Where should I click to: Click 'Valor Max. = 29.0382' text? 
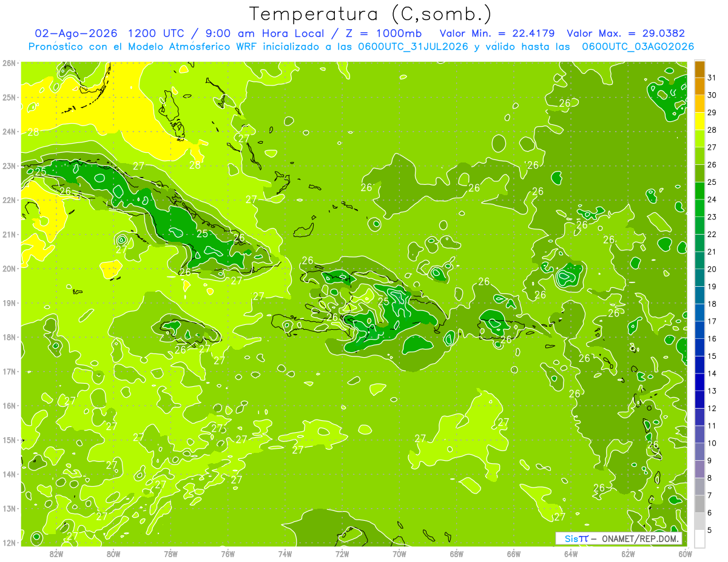625,33
